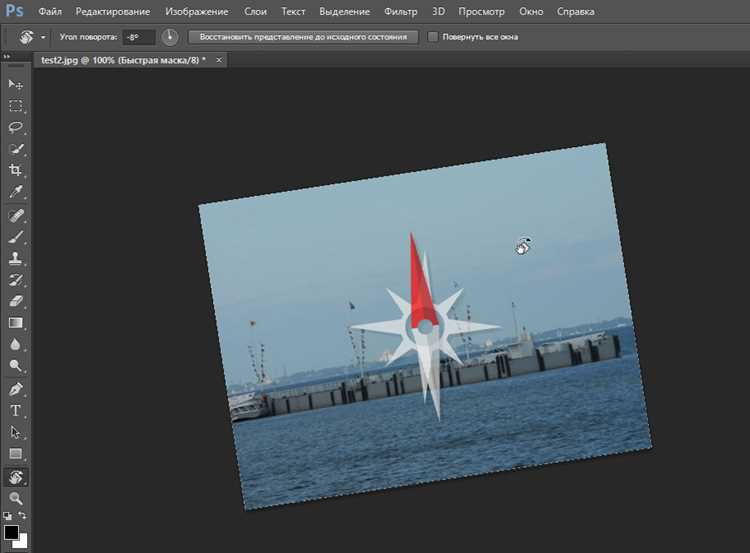Expand the toolbox panel double-arrow
This screenshot has width=750, height=553.
(x=7, y=56)
